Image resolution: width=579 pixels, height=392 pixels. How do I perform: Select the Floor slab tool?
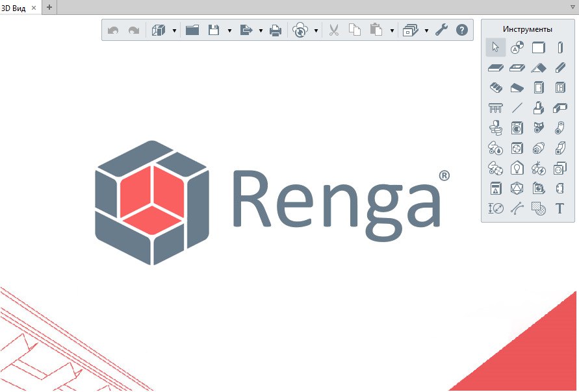tap(496, 68)
